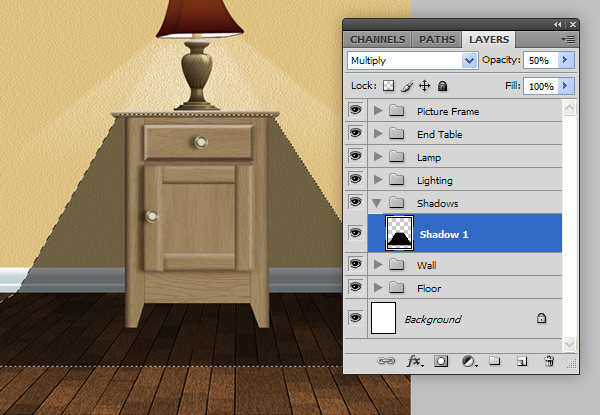Click the Link Layers chain icon
Image resolution: width=600 pixels, height=415 pixels.
(x=385, y=362)
